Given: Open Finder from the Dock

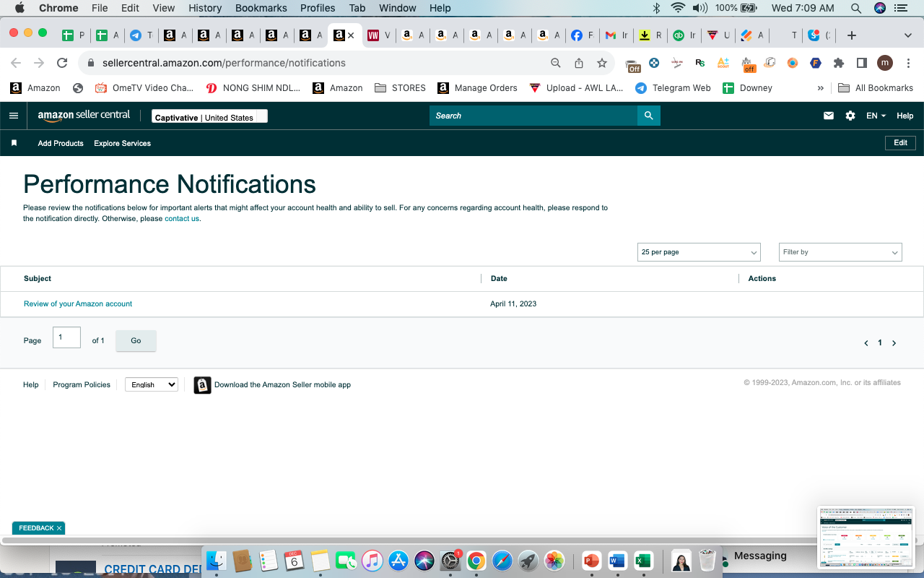Looking at the screenshot, I should pyautogui.click(x=217, y=561).
